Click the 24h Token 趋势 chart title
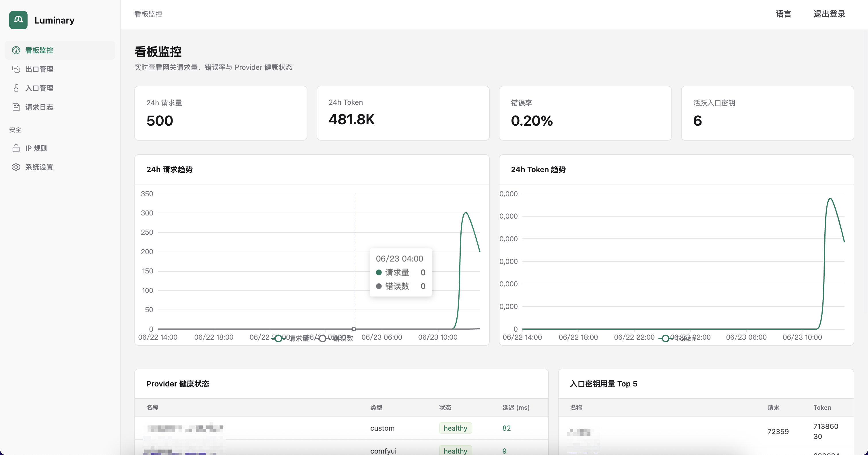 538,169
